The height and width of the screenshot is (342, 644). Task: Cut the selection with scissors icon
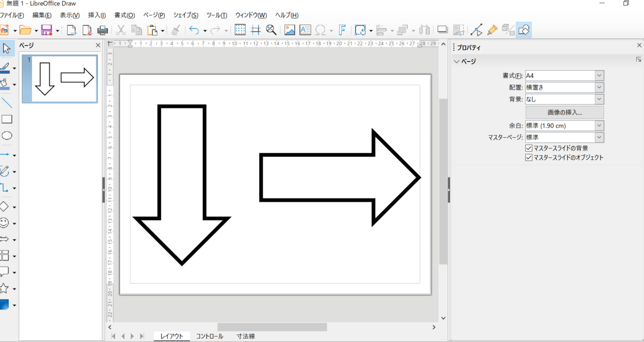(x=121, y=30)
